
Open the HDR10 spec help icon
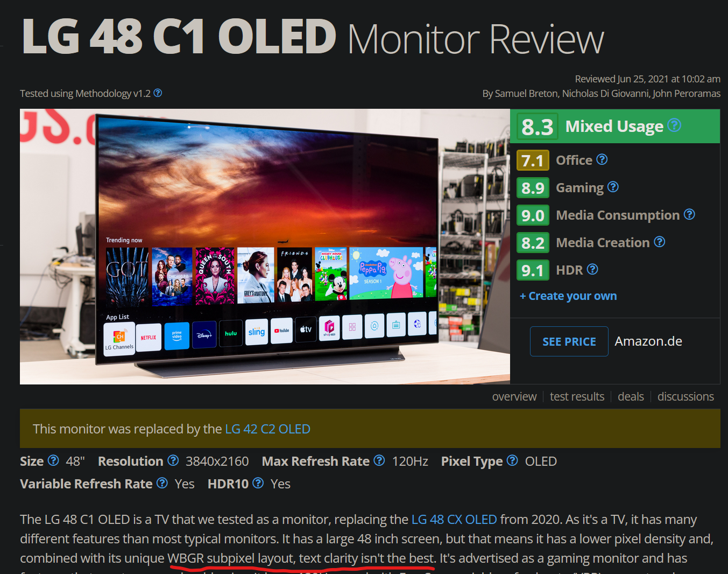[258, 483]
